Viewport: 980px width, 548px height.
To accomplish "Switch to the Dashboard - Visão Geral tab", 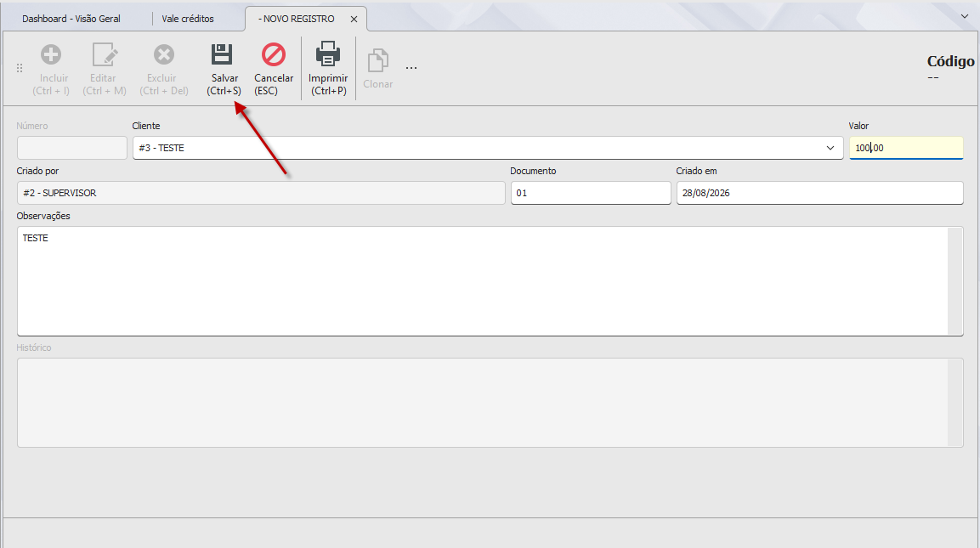I will 71,19.
